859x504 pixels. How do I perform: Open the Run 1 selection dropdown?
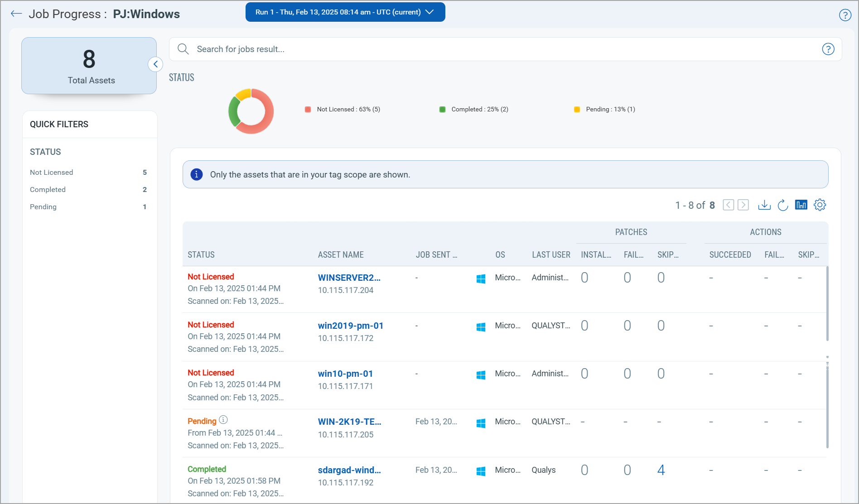point(345,12)
